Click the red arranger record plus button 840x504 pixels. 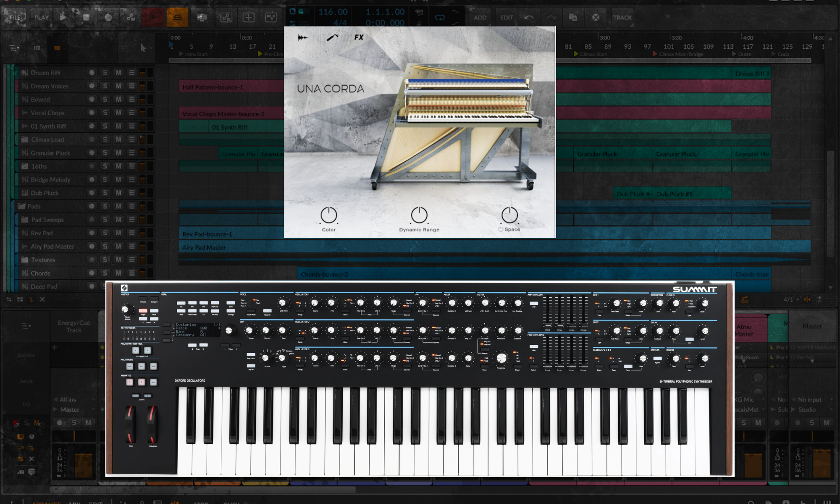153,17
